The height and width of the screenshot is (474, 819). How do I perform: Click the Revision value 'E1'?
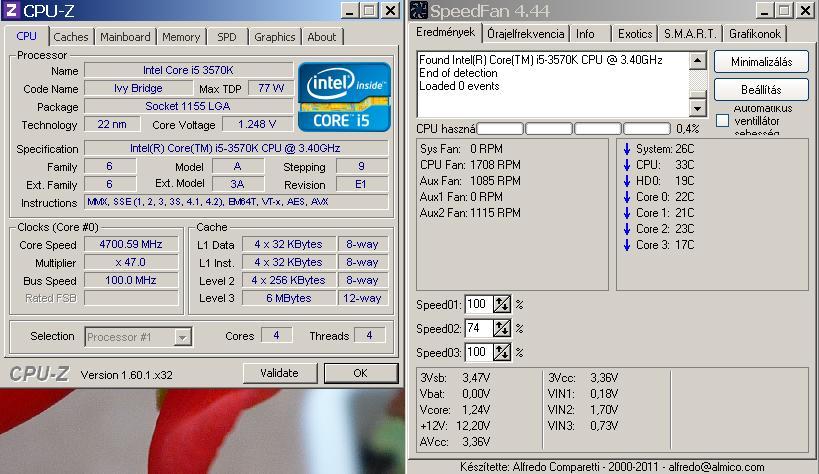click(x=361, y=184)
